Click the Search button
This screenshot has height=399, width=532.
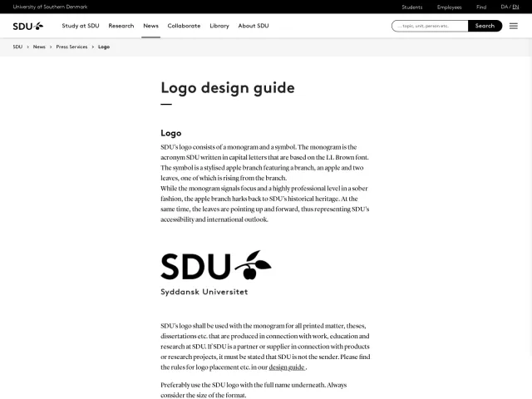click(x=485, y=26)
